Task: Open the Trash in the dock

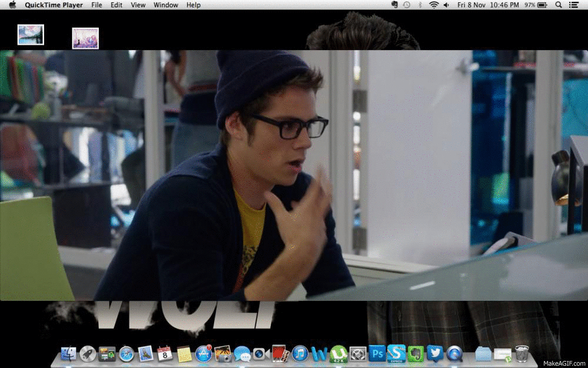Action: 522,353
